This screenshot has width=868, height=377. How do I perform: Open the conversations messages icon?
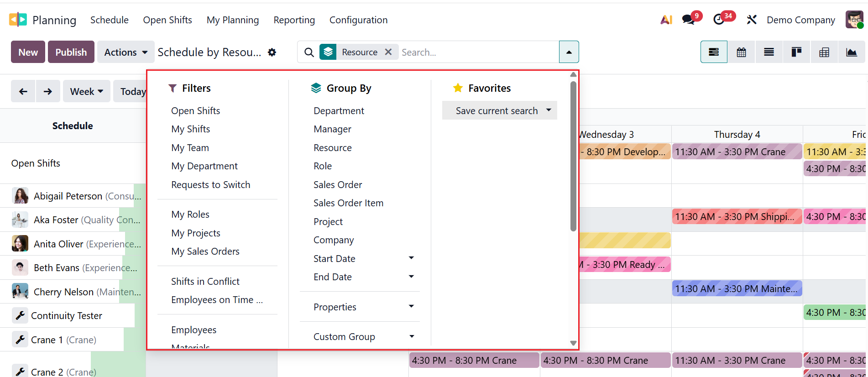688,20
